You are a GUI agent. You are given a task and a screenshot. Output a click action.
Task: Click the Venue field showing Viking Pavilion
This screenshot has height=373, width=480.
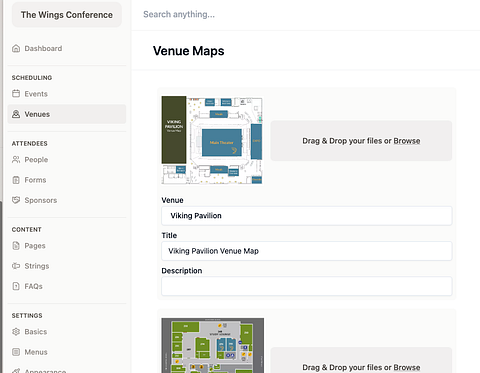pyautogui.click(x=307, y=216)
